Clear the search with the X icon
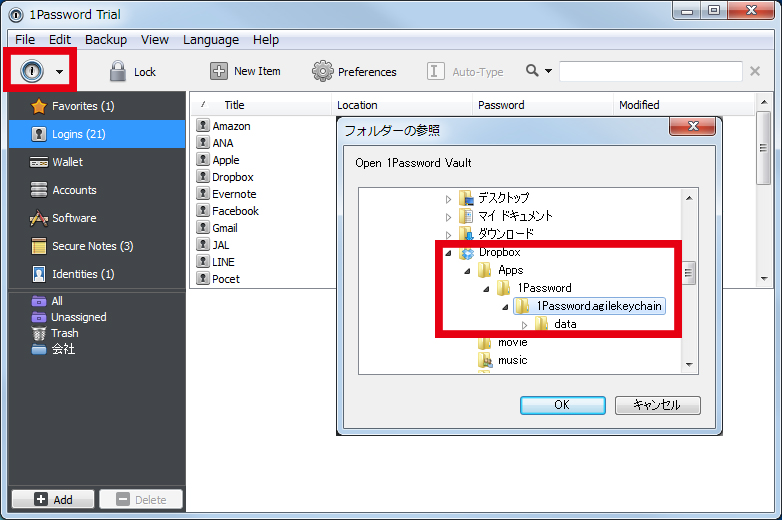Screen dimensions: 782x520 click(x=755, y=71)
